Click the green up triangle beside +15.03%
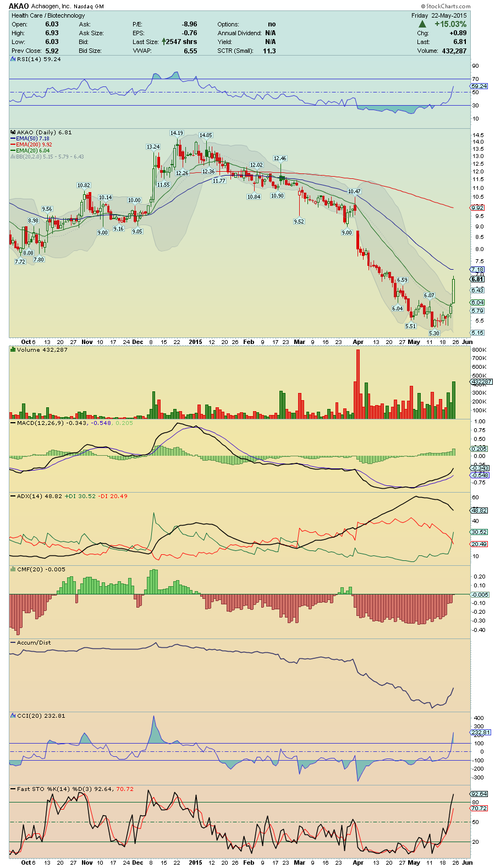The height and width of the screenshot is (868, 495). (x=422, y=24)
